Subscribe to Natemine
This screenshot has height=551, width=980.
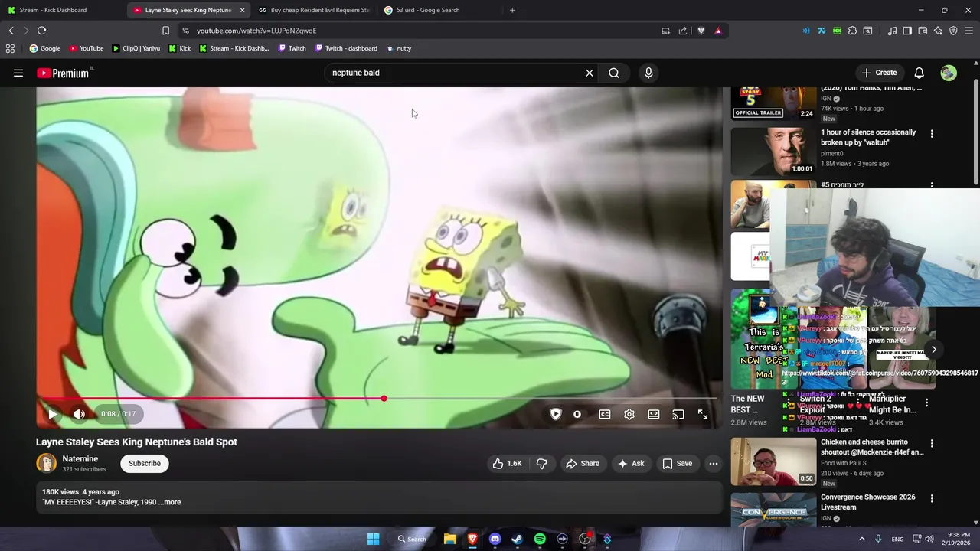point(145,463)
